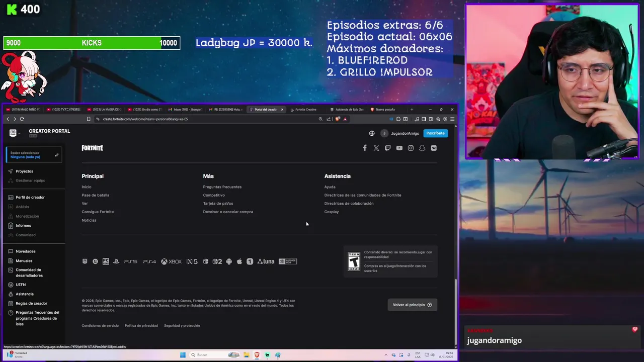Open the browser hamburger menu
This screenshot has width=644, height=362.
pos(452,119)
